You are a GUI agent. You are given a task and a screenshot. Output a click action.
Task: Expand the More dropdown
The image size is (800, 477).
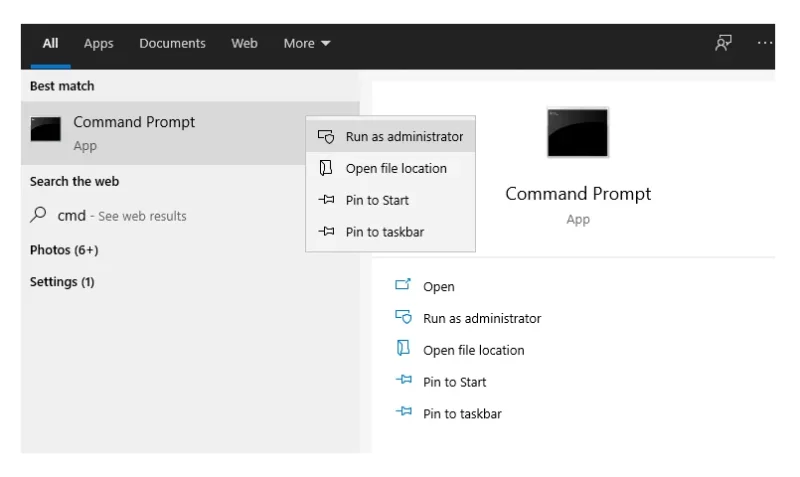(307, 43)
